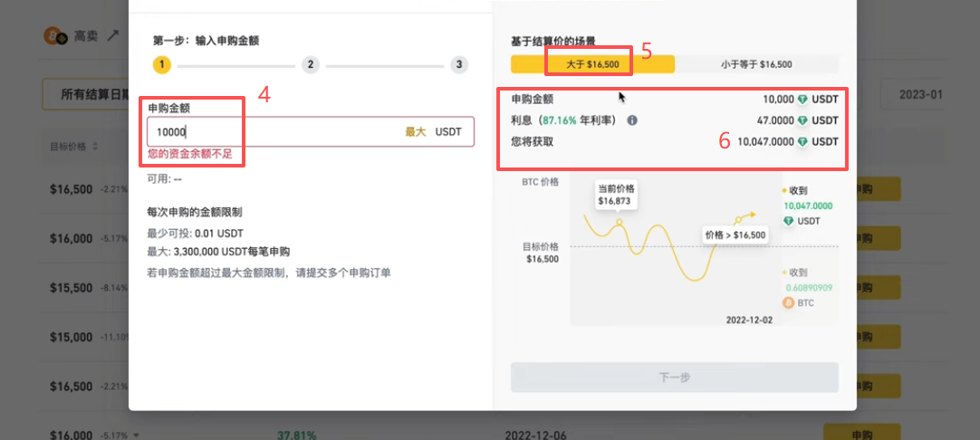Click the 47.0000 interest value
The image size is (980, 440).
tap(773, 120)
